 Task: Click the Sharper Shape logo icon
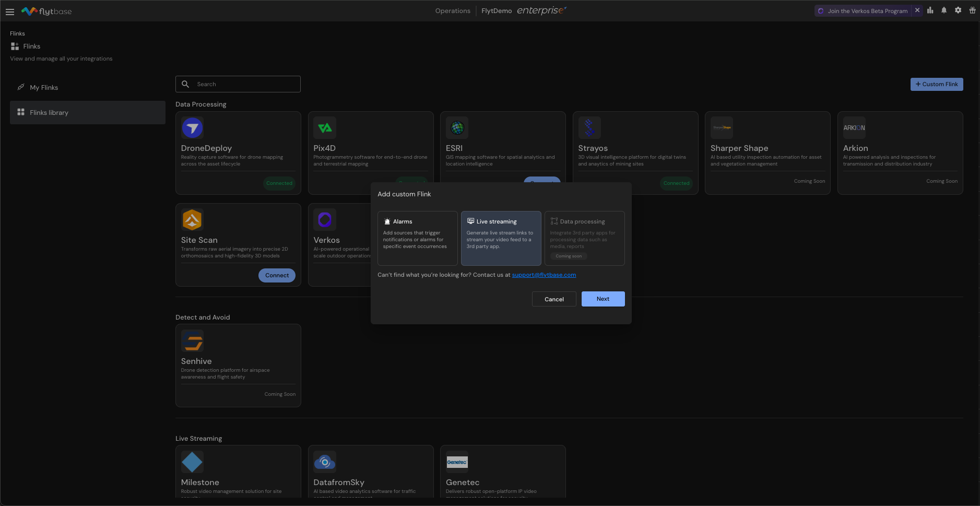pos(722,128)
